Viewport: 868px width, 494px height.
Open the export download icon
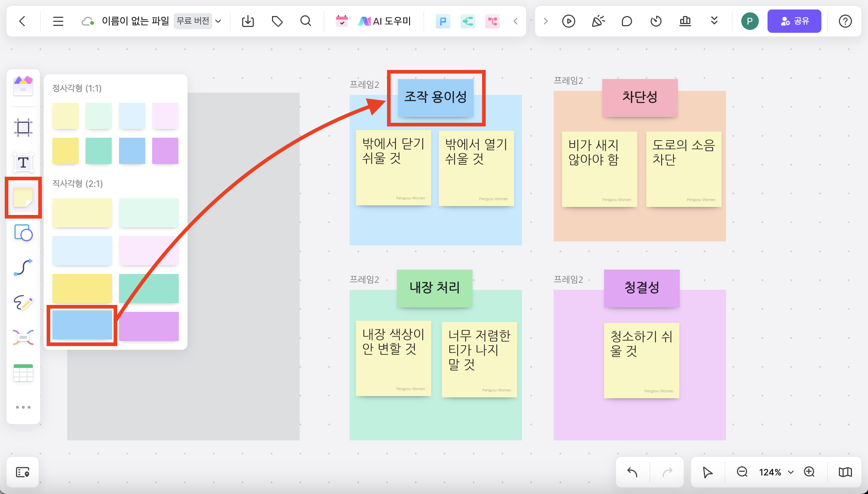click(x=248, y=21)
